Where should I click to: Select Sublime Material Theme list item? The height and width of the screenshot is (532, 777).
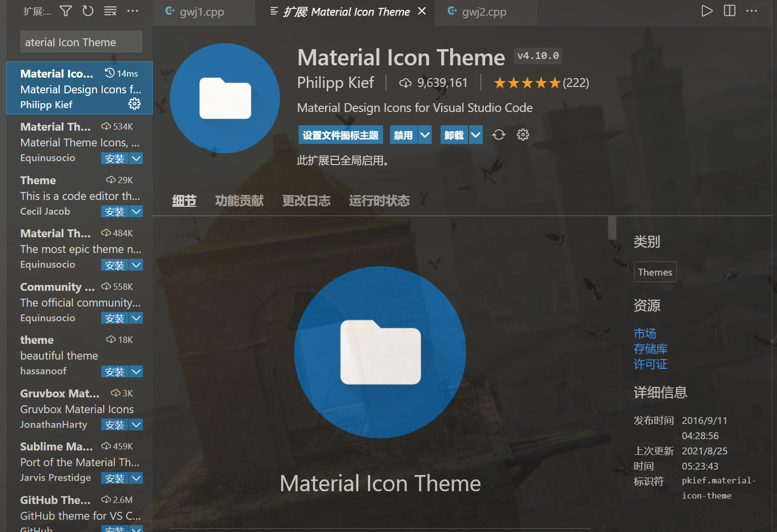pos(80,462)
